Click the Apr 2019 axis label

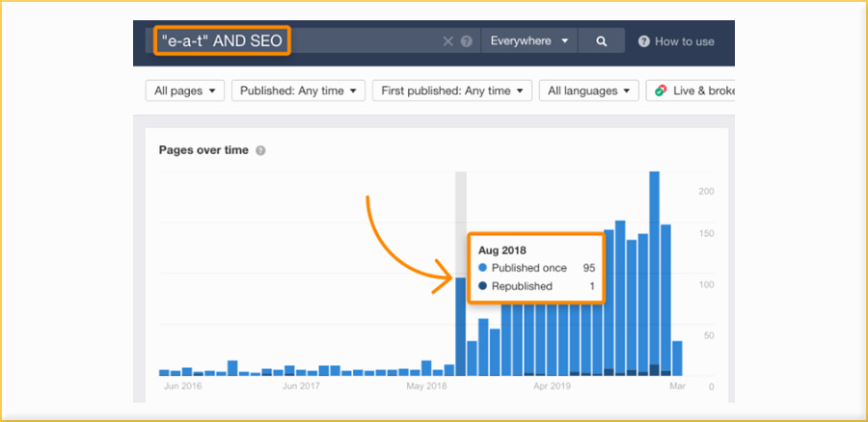[x=552, y=386]
